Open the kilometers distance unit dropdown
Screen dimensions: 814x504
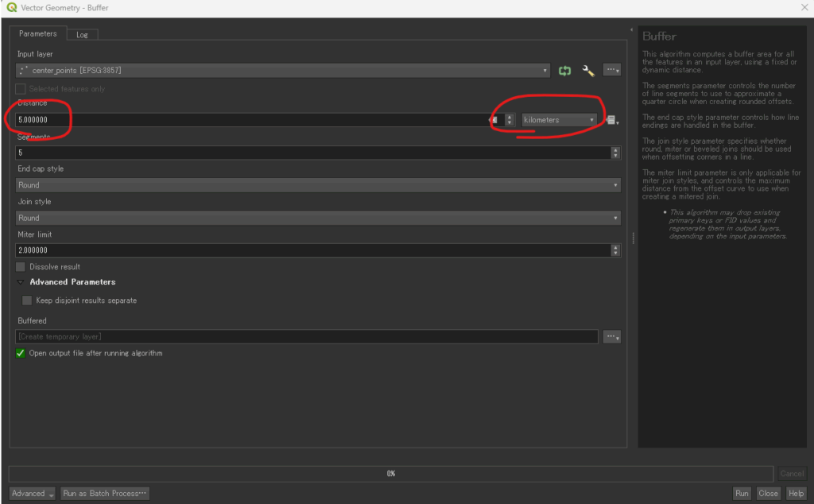[x=559, y=120]
